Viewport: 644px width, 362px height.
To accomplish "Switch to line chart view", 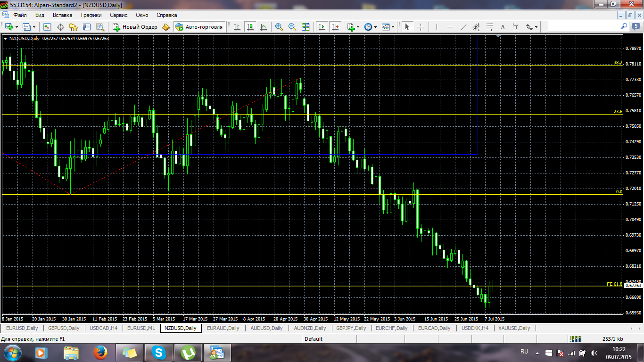I will 264,27.
